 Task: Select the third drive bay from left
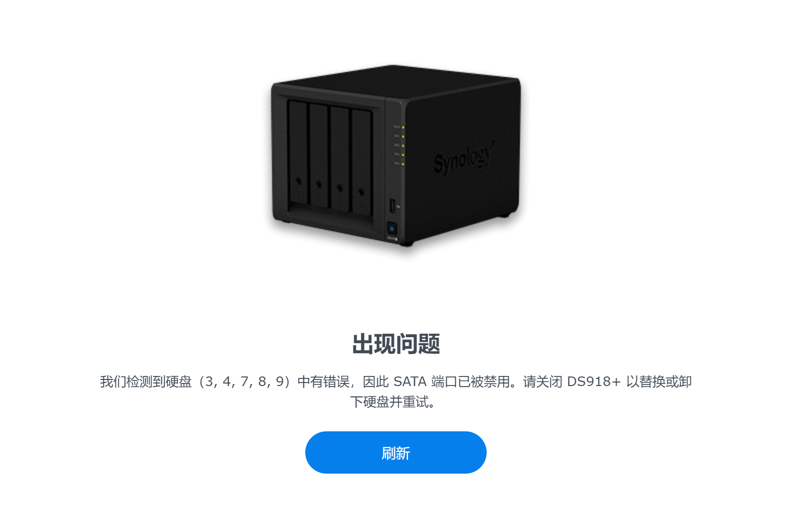(340, 159)
